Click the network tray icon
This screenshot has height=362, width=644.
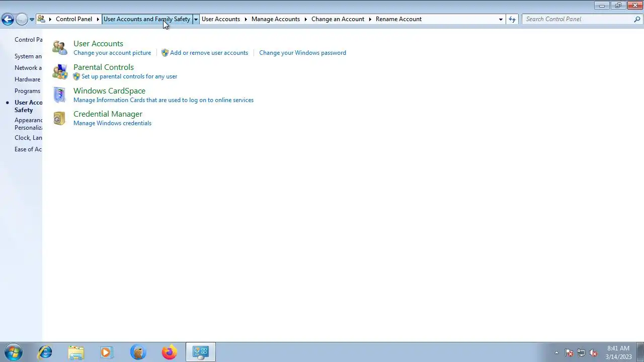[581, 352]
